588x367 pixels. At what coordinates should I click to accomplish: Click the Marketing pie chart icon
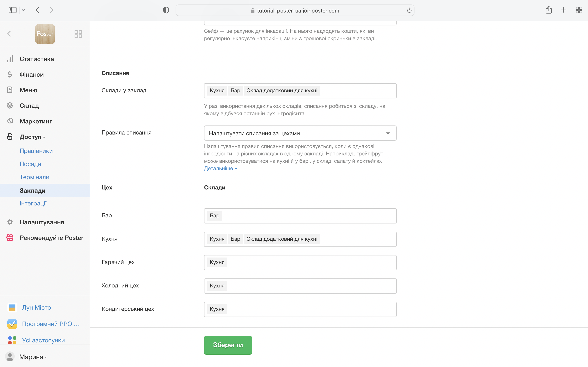(10, 121)
